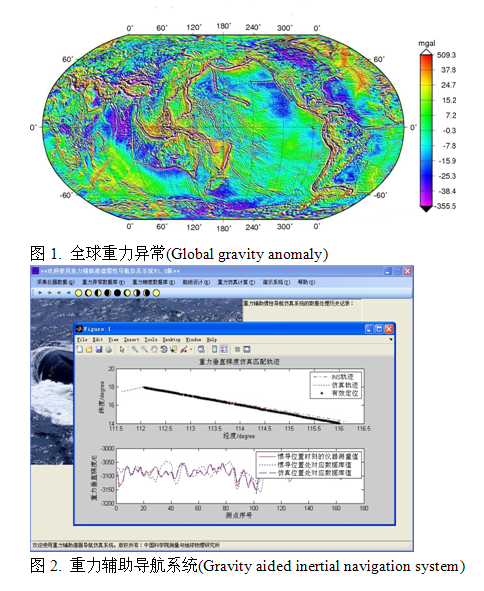This screenshot has height=591, width=484.
Task: Toggle the Edit Plot arrow tool
Action: [x=122, y=349]
